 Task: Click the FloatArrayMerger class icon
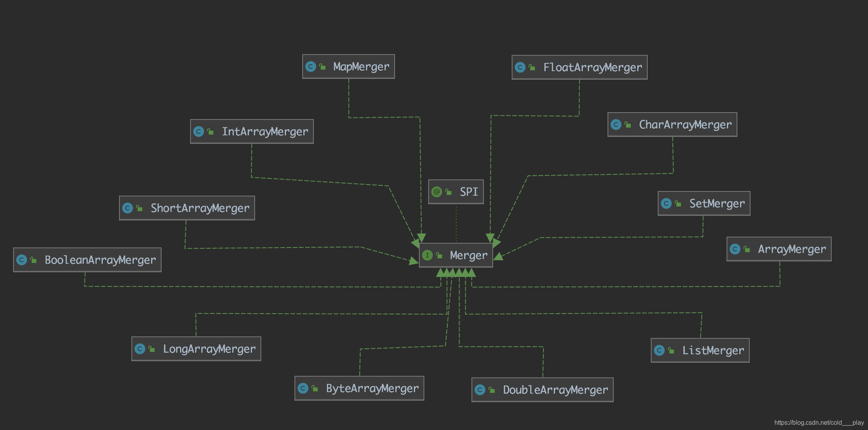tap(520, 67)
